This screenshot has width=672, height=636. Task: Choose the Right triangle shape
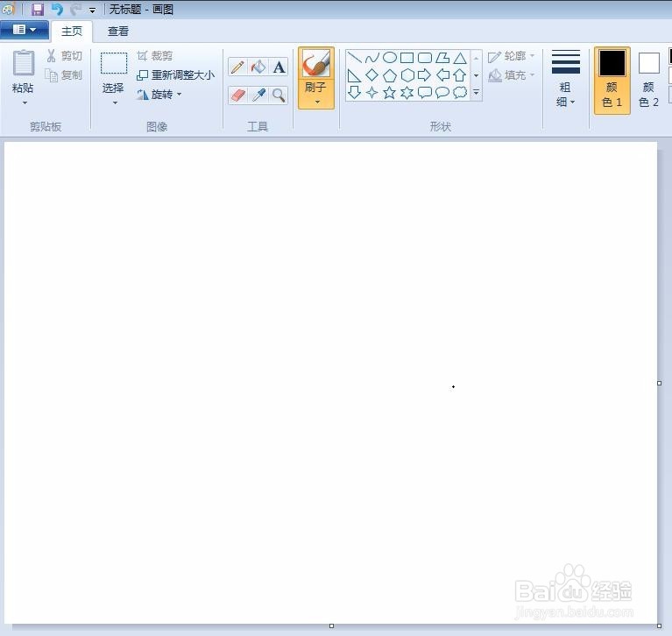point(354,75)
